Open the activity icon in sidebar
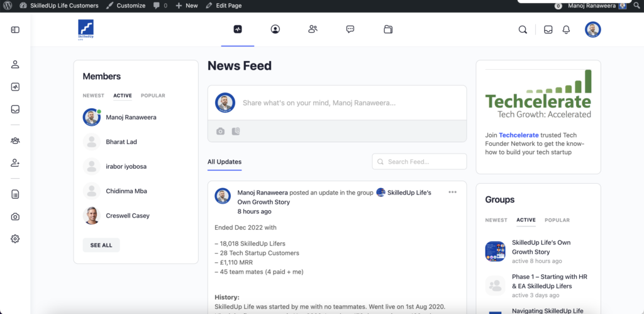This screenshot has height=314, width=644. click(x=15, y=87)
